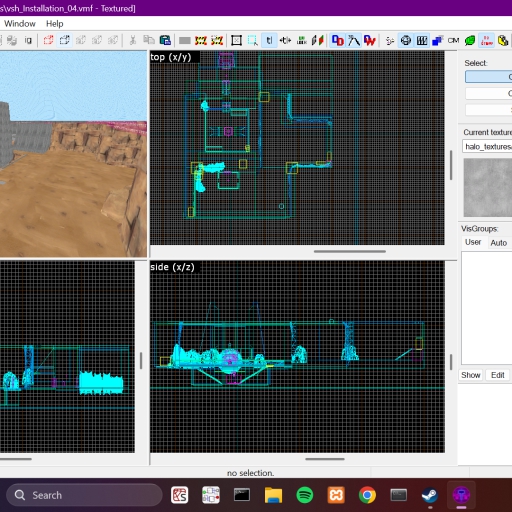Image resolution: width=512 pixels, height=512 pixels.
Task: Toggle the blue-red displacement 'D' icon
Action: 338,40
